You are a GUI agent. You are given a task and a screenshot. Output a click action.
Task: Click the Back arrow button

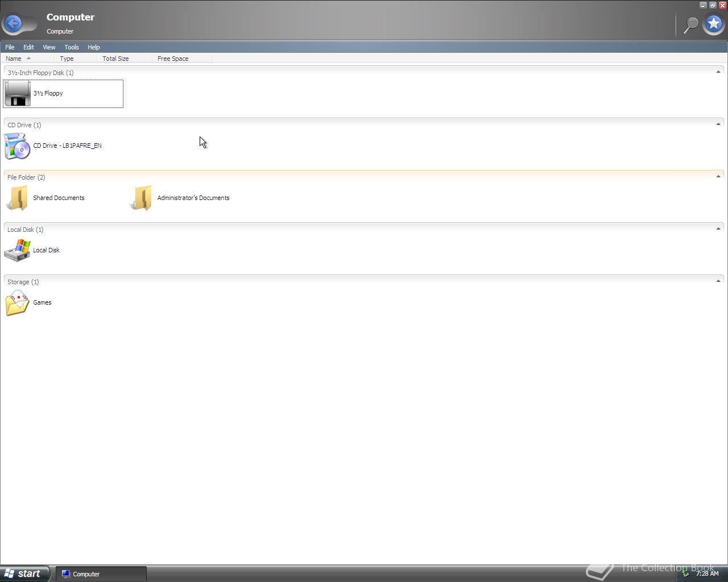[13, 23]
